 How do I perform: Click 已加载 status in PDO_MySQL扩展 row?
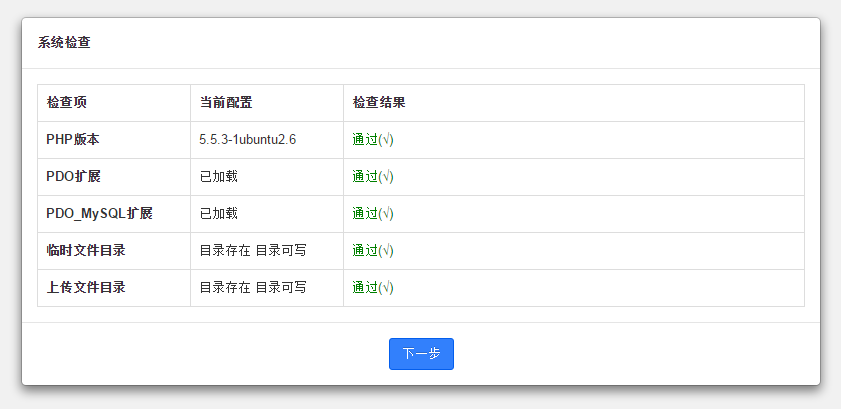coord(218,214)
